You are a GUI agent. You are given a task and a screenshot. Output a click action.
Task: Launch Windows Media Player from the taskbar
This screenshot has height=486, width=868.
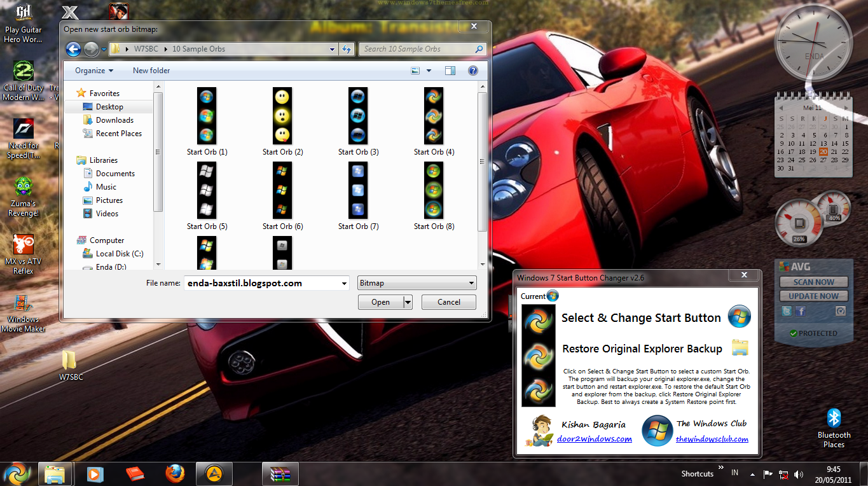(95, 473)
